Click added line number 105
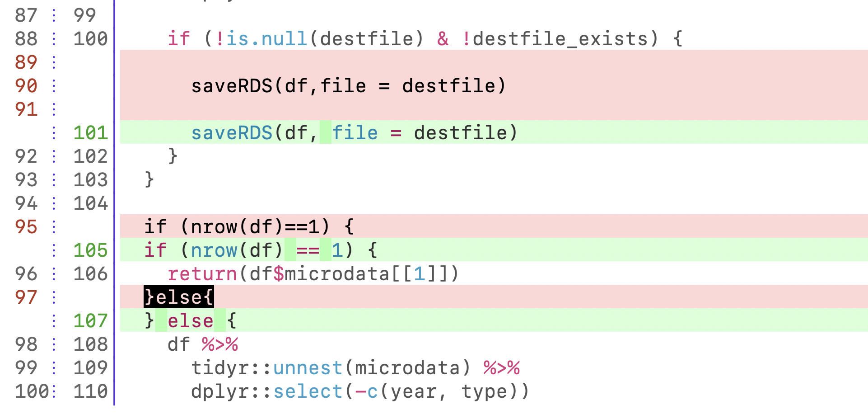Viewport: 868px width, 414px height. [x=90, y=250]
